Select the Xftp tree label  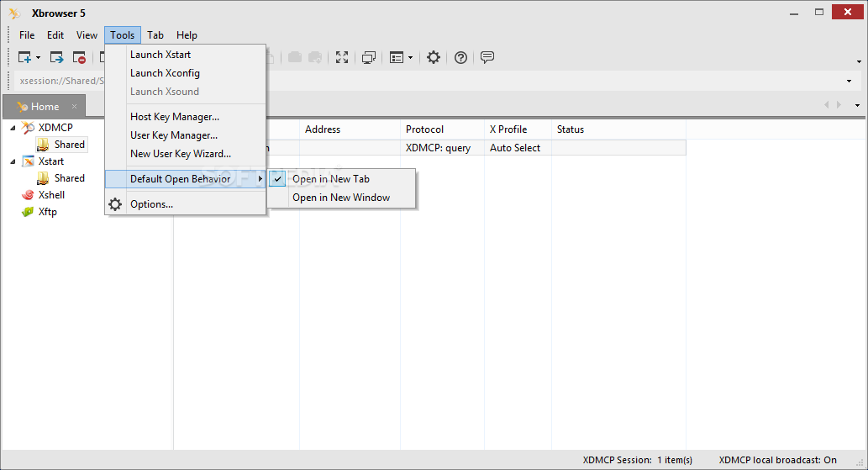click(48, 212)
